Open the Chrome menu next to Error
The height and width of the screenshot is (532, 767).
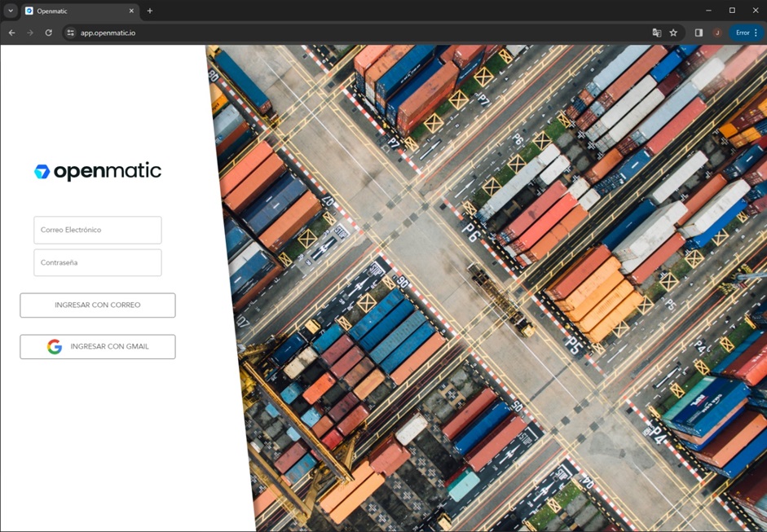[756, 33]
